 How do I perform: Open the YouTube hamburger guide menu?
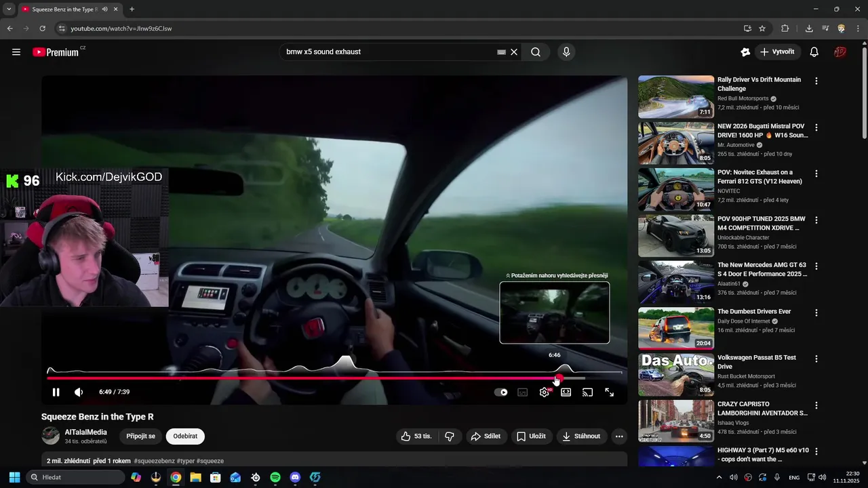tap(16, 52)
